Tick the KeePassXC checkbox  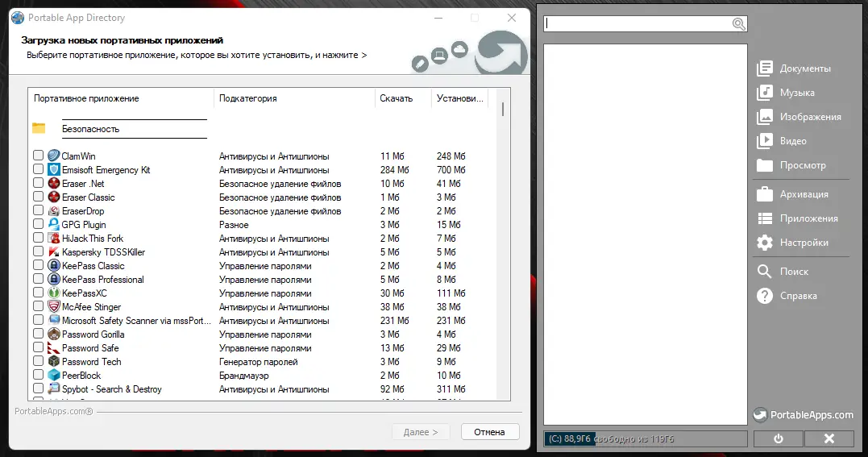38,293
